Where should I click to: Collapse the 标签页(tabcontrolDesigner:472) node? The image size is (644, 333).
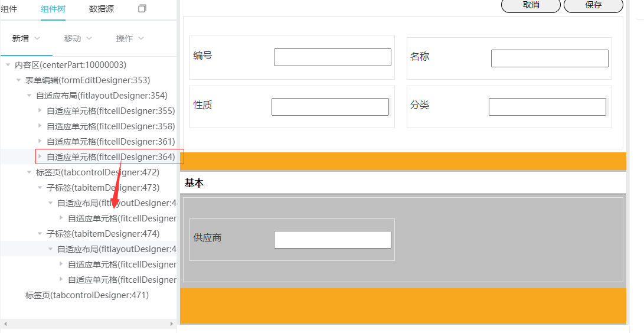(x=29, y=172)
